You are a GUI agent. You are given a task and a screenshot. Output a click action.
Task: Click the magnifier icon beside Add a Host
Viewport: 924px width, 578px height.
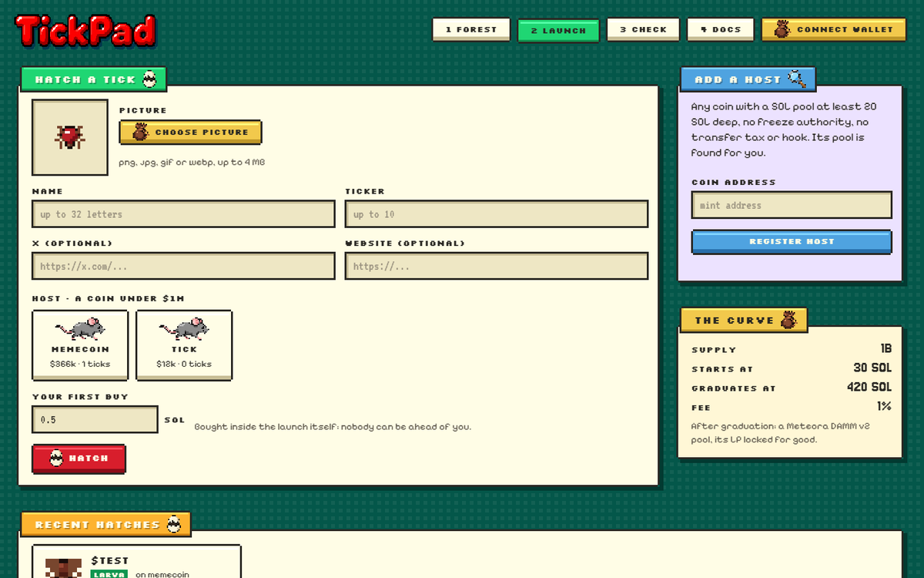tap(796, 79)
